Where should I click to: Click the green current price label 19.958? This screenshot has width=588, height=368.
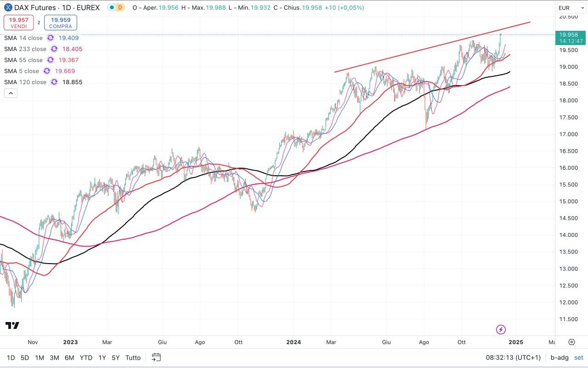(x=570, y=37)
